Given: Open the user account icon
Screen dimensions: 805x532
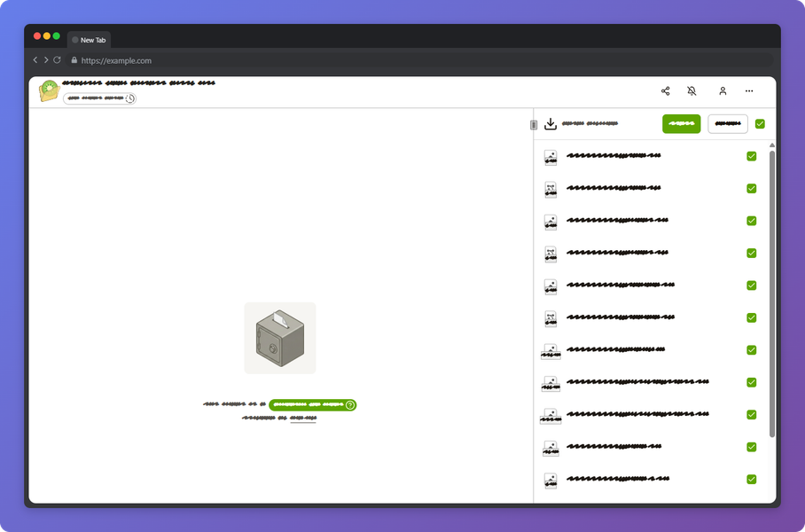Looking at the screenshot, I should click(723, 91).
